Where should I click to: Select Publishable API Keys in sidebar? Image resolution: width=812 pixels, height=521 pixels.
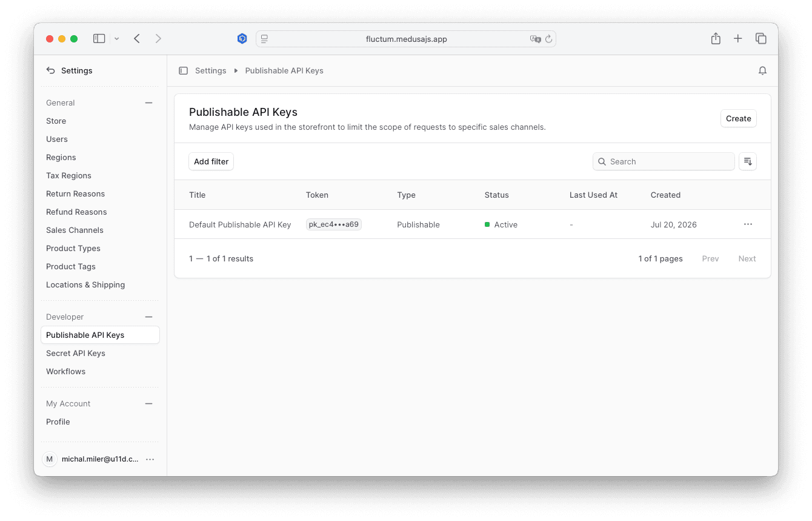[100, 335]
